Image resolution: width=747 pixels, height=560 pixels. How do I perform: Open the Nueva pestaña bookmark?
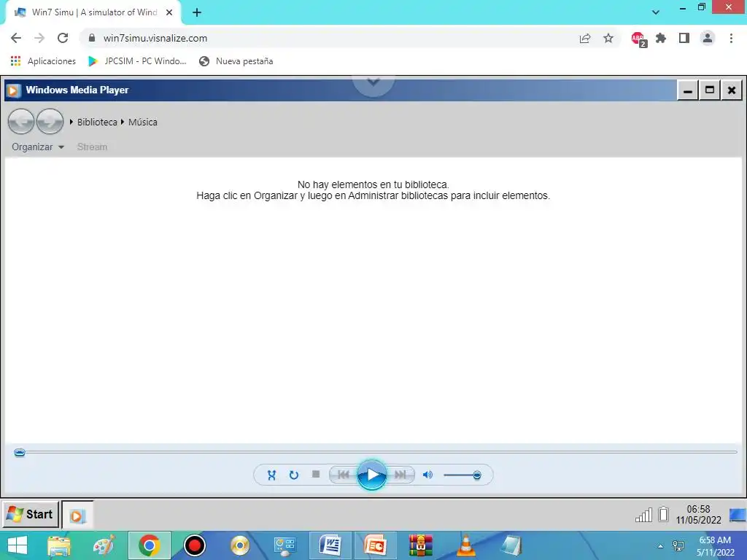pos(236,61)
